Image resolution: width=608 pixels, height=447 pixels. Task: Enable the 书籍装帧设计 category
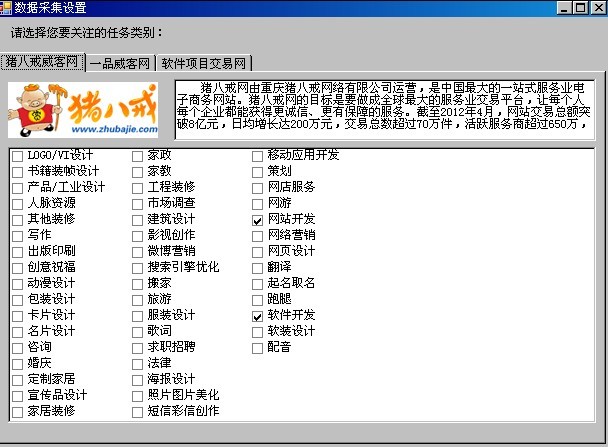17,172
